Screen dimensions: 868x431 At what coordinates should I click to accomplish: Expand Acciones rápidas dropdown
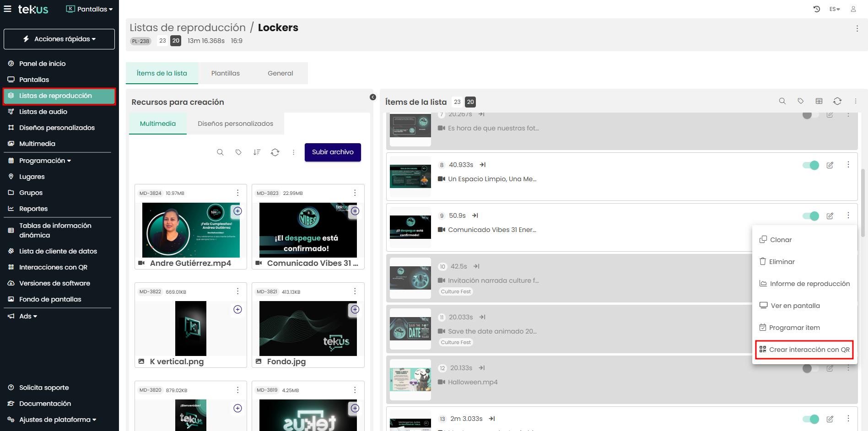[x=59, y=39]
